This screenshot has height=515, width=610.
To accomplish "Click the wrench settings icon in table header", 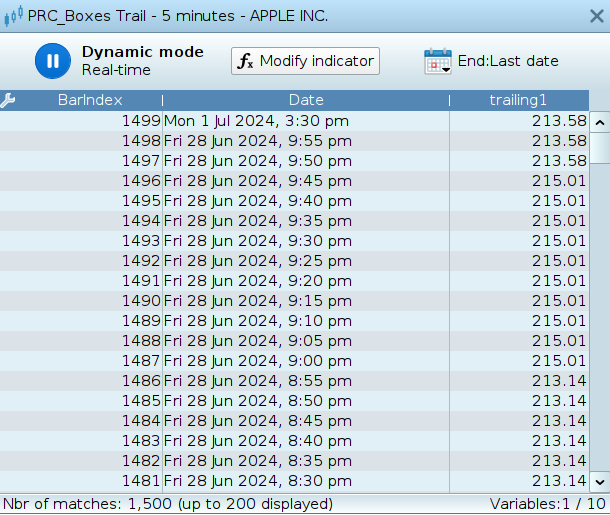I will point(7,100).
